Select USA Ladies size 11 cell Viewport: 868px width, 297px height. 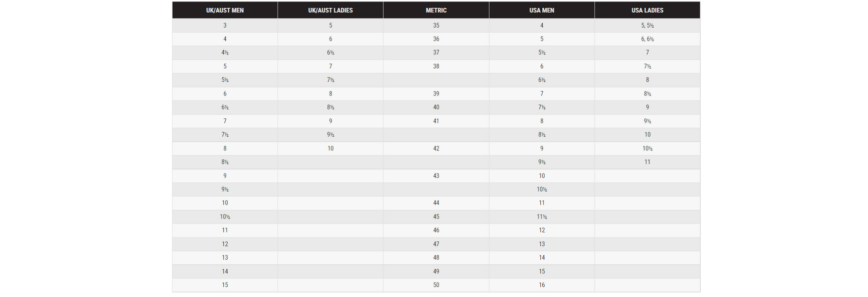[647, 162]
